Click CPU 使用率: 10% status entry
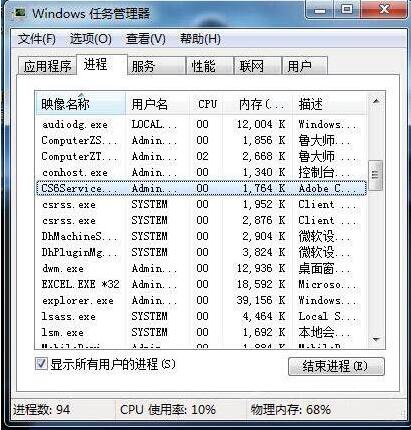The height and width of the screenshot is (430, 411). click(168, 409)
